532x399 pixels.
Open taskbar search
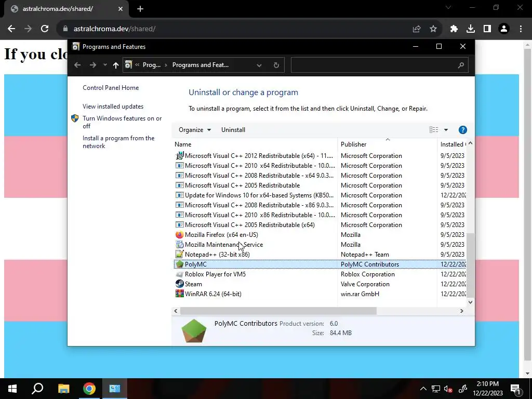coord(37,389)
